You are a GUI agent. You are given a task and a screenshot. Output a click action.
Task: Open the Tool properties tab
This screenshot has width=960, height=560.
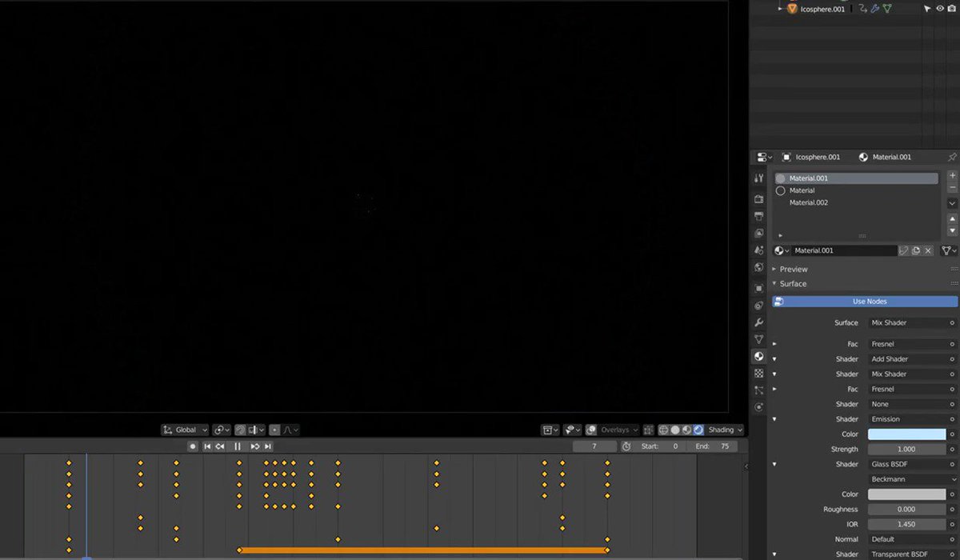coord(759,178)
